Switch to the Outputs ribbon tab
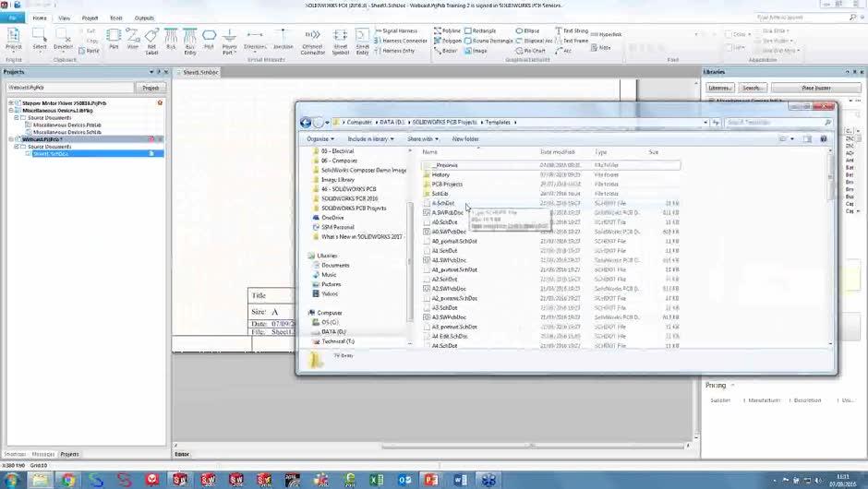This screenshot has width=868, height=489. 144,18
